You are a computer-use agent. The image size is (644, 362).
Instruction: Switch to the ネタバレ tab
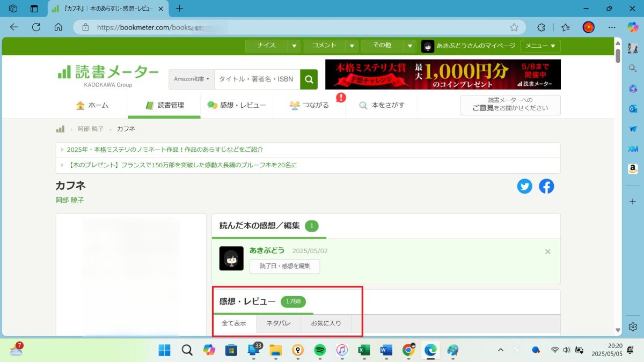(x=279, y=323)
